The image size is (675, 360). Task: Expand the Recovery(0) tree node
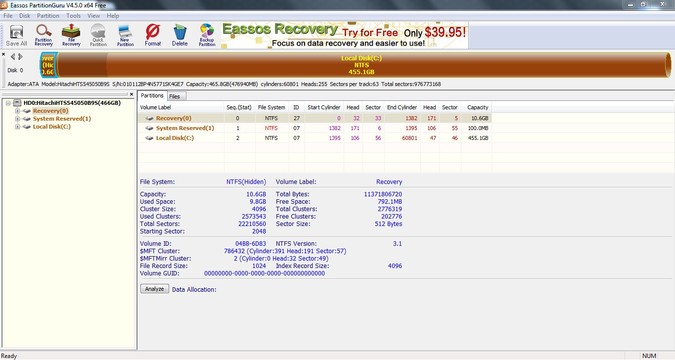click(18, 111)
